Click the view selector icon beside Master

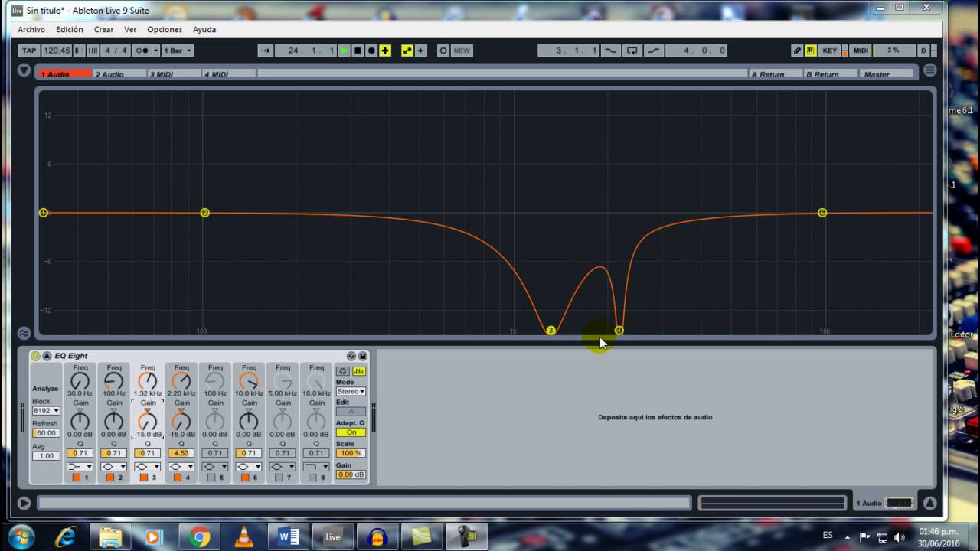coord(929,70)
